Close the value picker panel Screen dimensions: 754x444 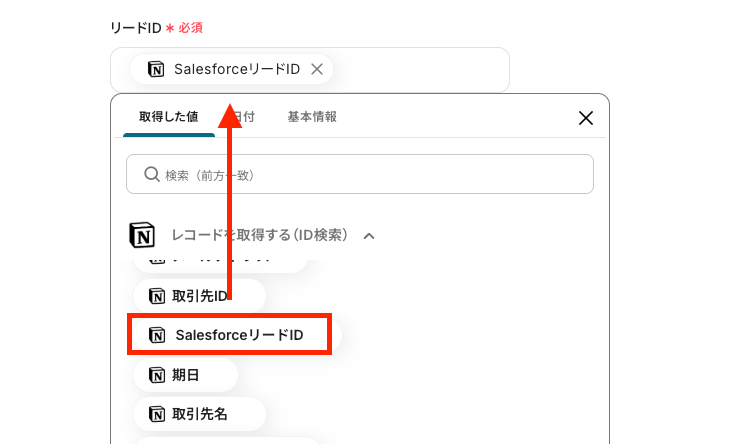(x=586, y=118)
